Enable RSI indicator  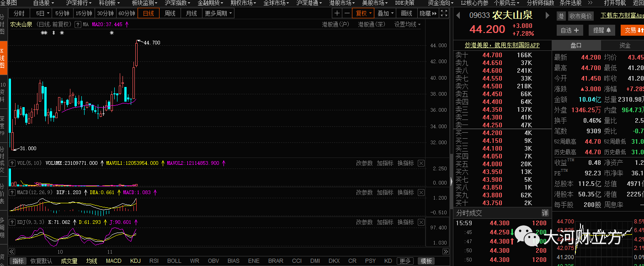coord(154,261)
